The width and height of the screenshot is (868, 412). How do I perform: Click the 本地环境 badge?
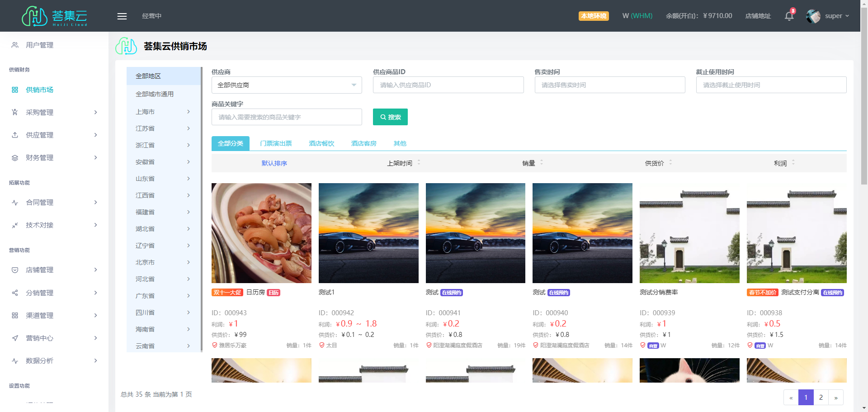coord(594,16)
